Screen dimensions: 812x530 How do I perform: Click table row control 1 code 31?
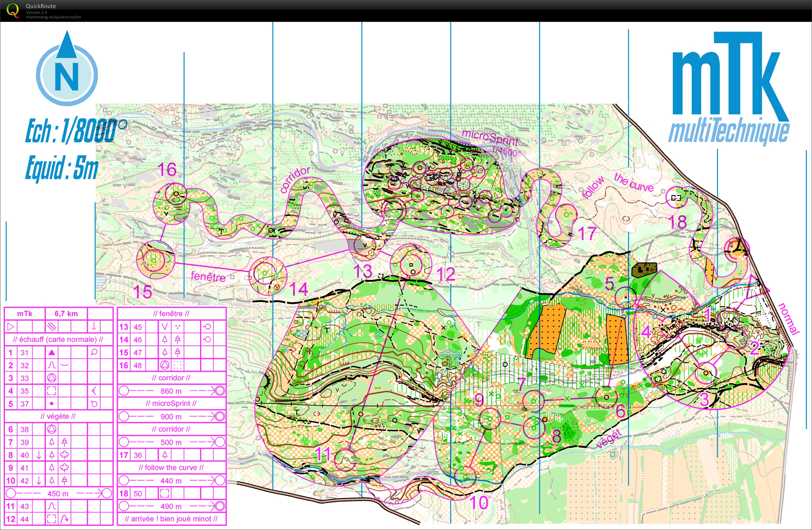tap(59, 352)
